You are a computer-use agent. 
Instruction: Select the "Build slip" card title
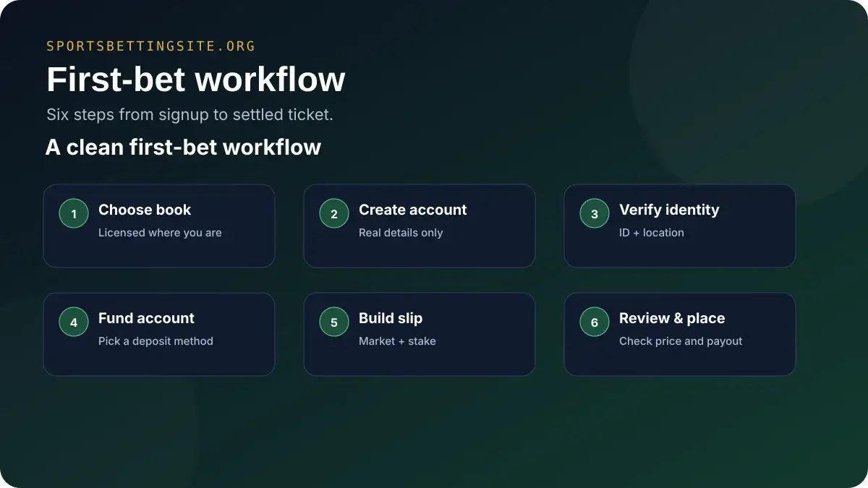click(x=391, y=318)
